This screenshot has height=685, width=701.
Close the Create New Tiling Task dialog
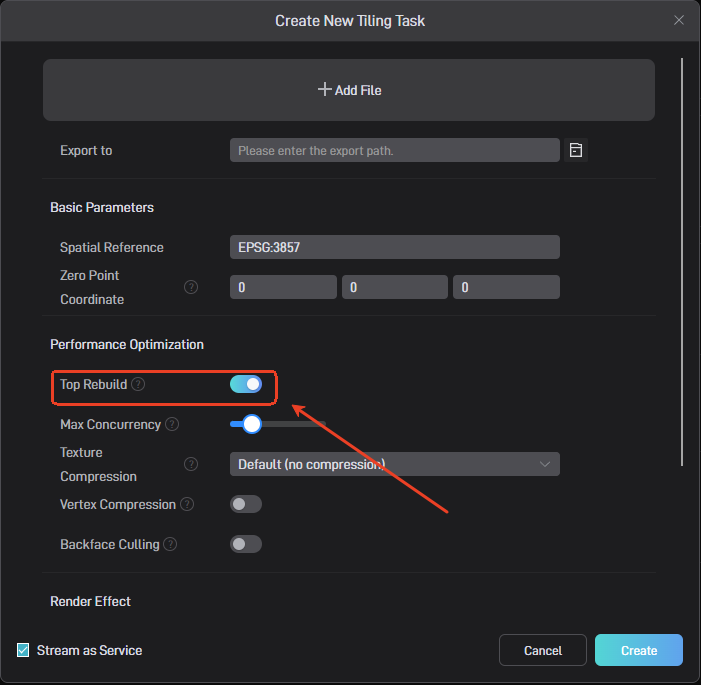679,20
